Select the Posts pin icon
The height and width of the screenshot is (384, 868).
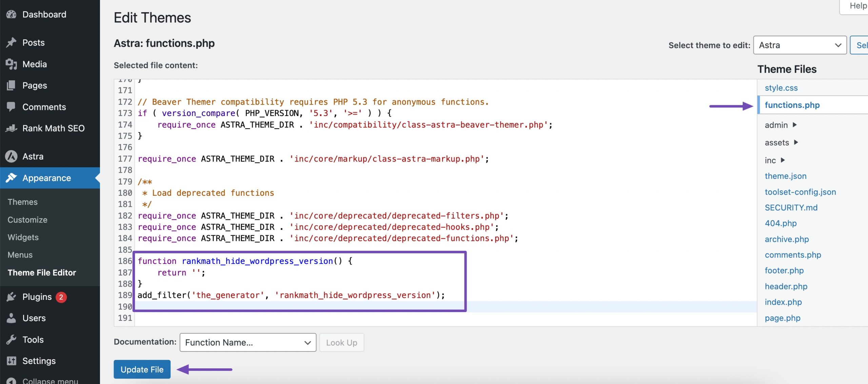11,42
